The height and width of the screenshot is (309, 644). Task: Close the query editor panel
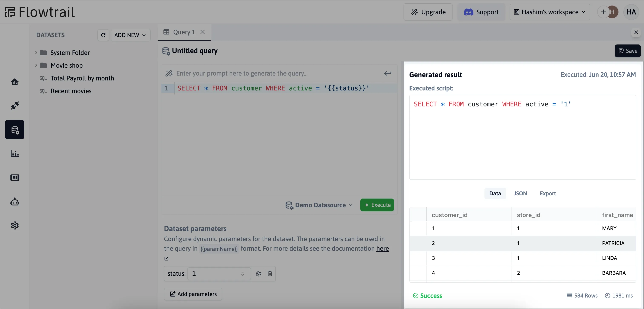[636, 33]
